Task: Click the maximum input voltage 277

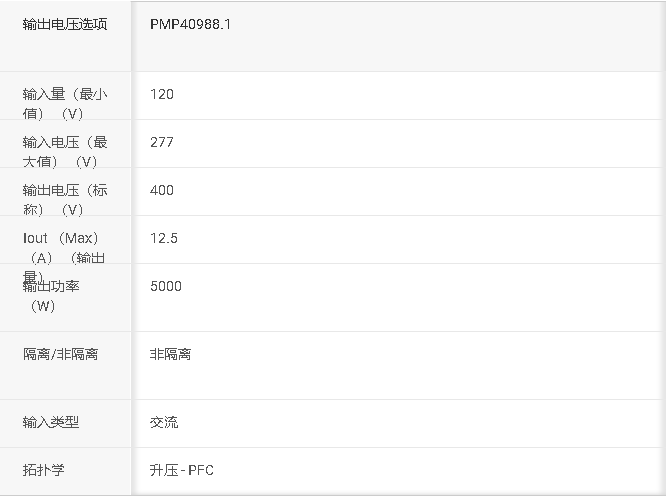Action: point(162,142)
